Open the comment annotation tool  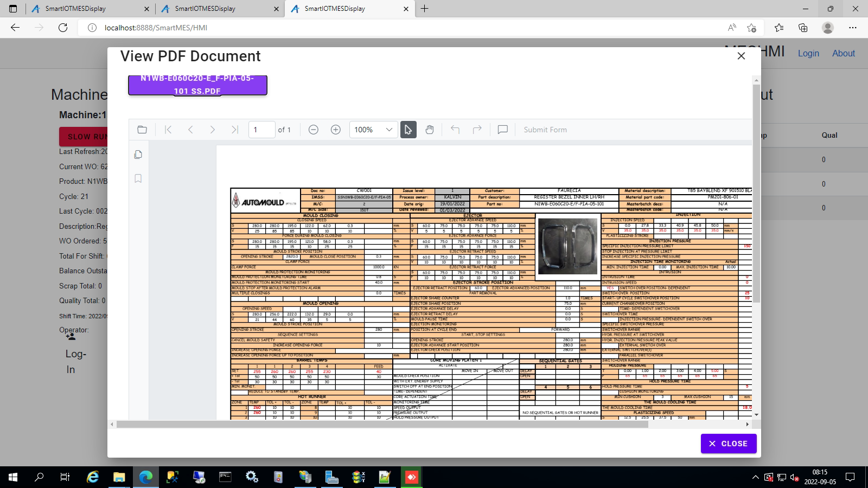point(503,130)
